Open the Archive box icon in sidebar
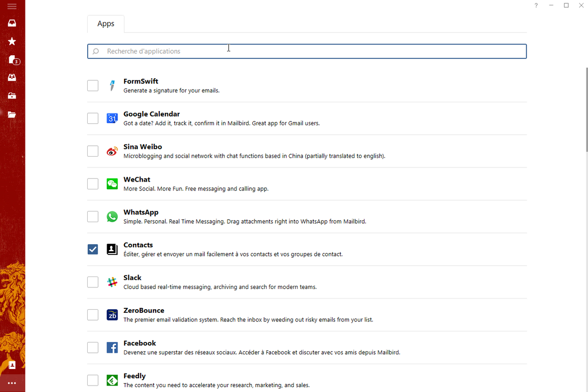 pos(12,96)
